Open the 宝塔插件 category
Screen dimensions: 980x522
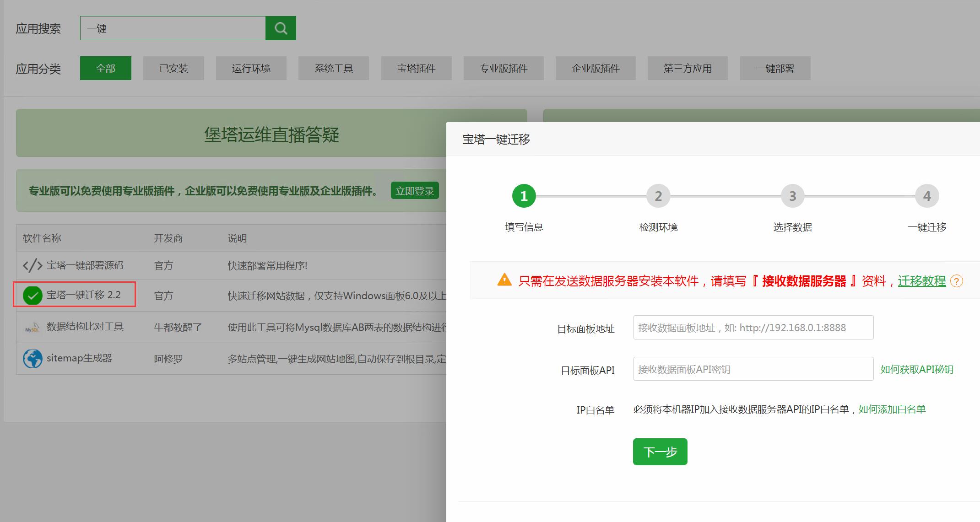click(x=417, y=68)
